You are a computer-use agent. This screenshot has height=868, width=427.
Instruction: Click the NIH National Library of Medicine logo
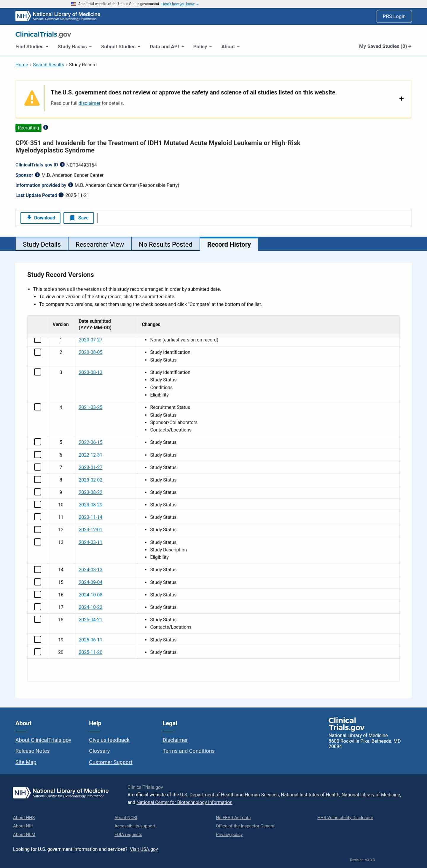(x=58, y=16)
